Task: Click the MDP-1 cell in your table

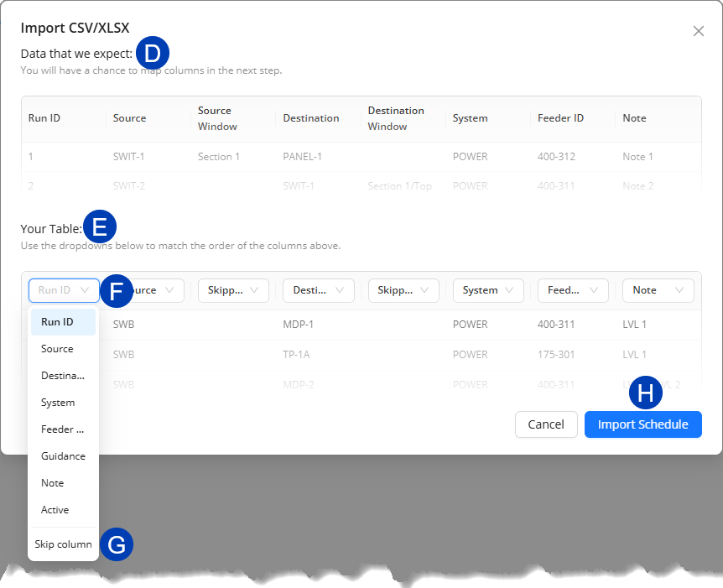Action: pyautogui.click(x=298, y=325)
